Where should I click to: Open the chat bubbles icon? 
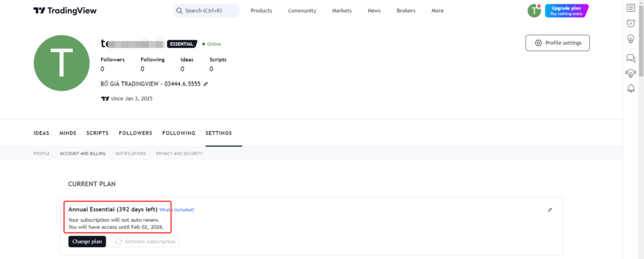[631, 58]
